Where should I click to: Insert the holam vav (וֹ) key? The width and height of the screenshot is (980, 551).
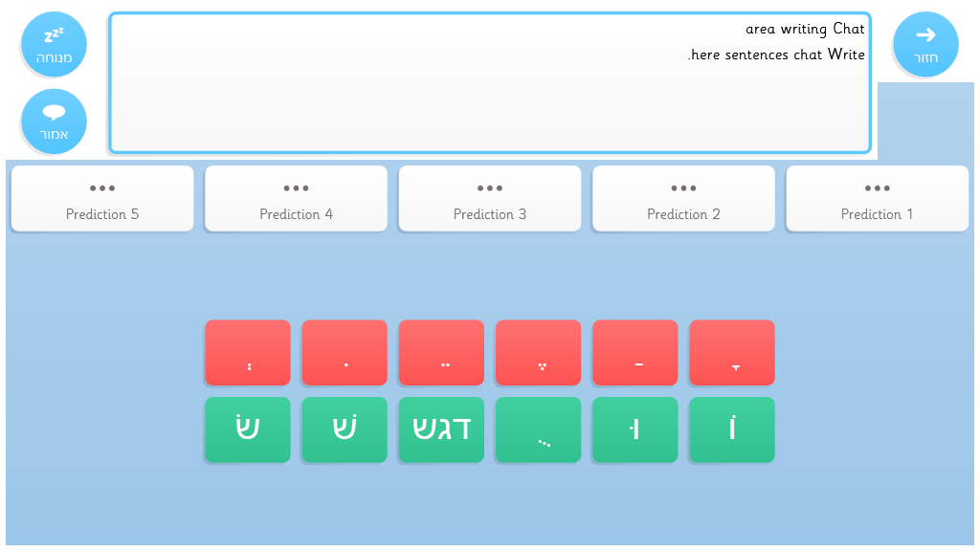point(731,430)
